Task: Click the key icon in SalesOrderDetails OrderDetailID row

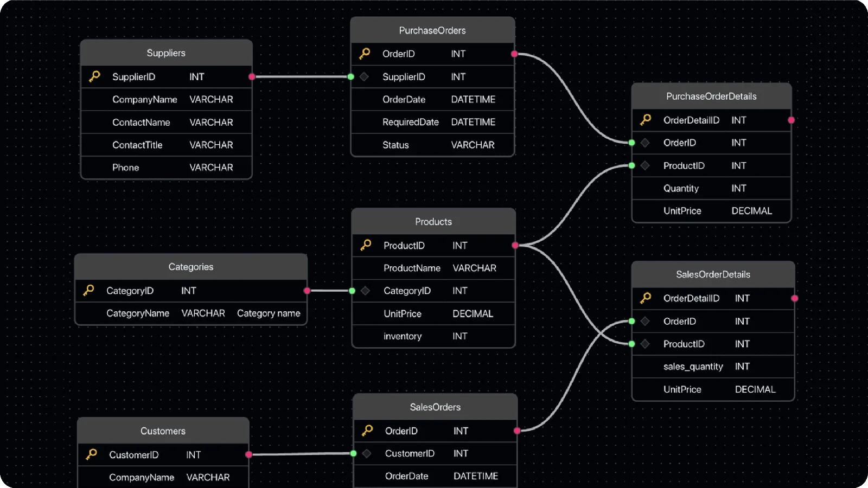Action: point(646,298)
